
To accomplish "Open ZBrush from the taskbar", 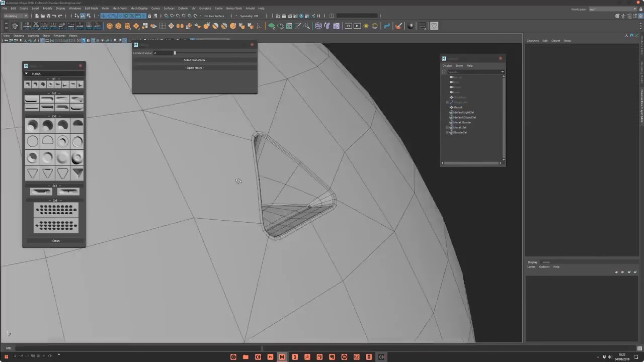I will tap(307, 357).
